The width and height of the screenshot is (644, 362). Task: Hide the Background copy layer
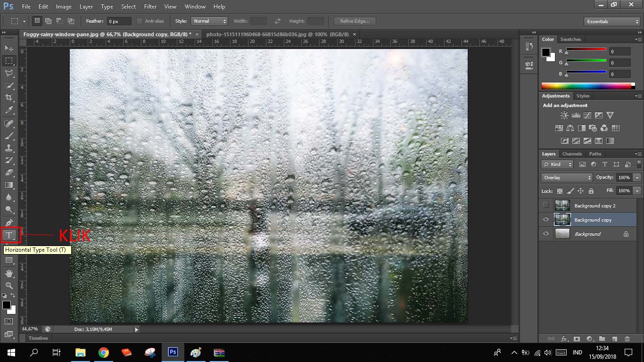[546, 220]
